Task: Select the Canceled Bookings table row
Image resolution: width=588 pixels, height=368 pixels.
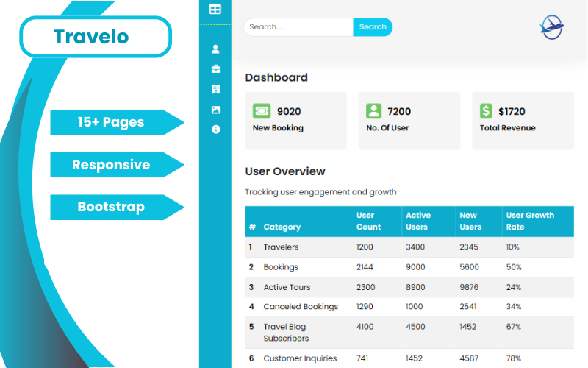Action: coord(409,307)
